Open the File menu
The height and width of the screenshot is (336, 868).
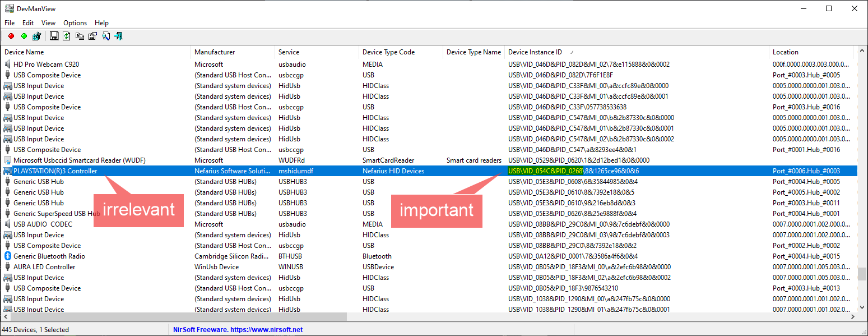pos(10,23)
